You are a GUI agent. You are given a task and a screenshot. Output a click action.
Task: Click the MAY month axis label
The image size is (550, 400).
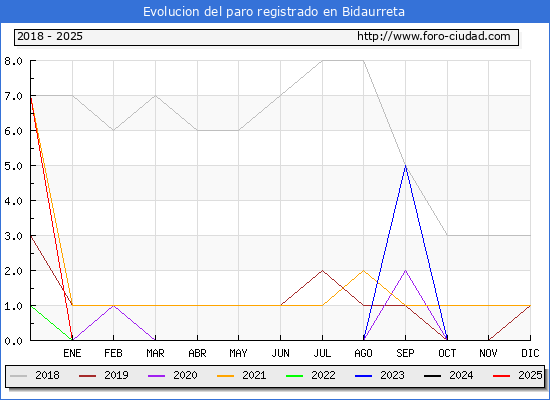coord(239,353)
